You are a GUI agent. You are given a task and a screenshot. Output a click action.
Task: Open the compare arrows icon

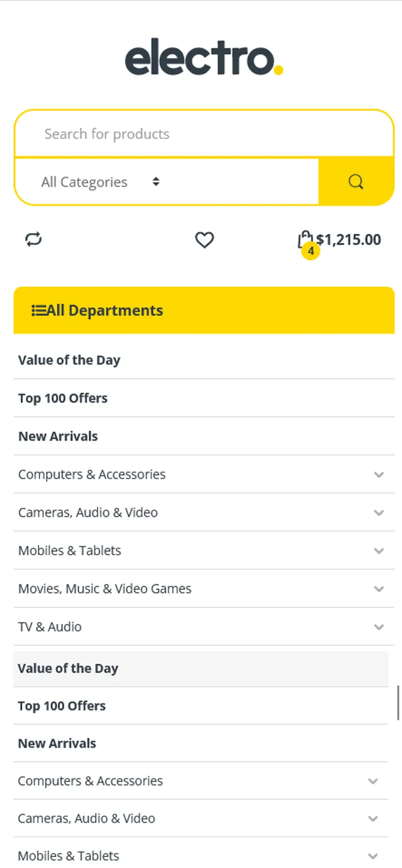33,239
